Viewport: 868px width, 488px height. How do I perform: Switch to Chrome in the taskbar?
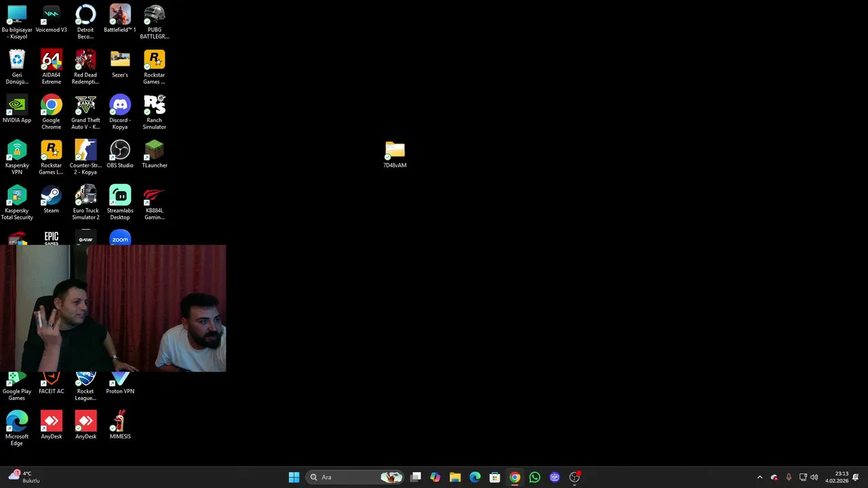pos(515,477)
